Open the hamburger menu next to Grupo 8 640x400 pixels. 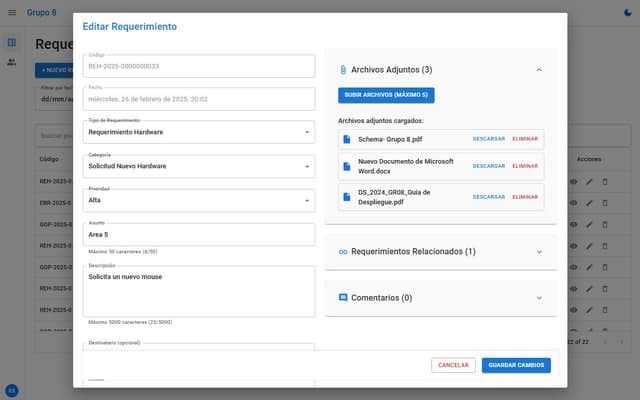[x=12, y=12]
